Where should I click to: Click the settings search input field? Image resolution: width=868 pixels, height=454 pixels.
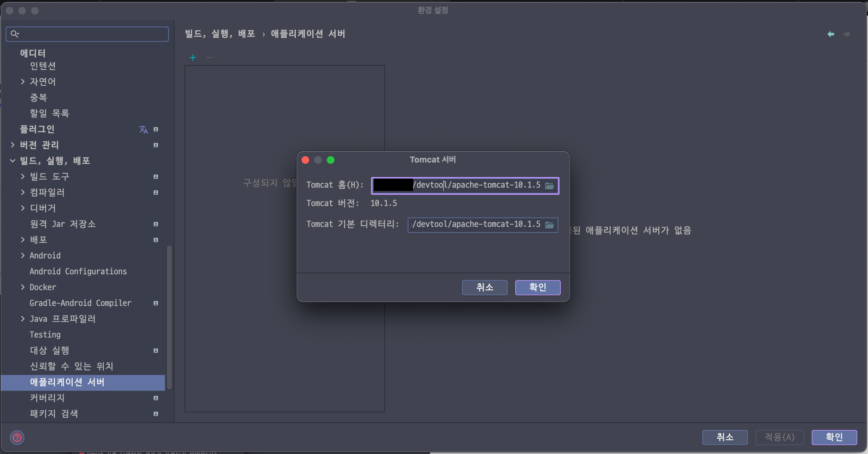click(91, 34)
